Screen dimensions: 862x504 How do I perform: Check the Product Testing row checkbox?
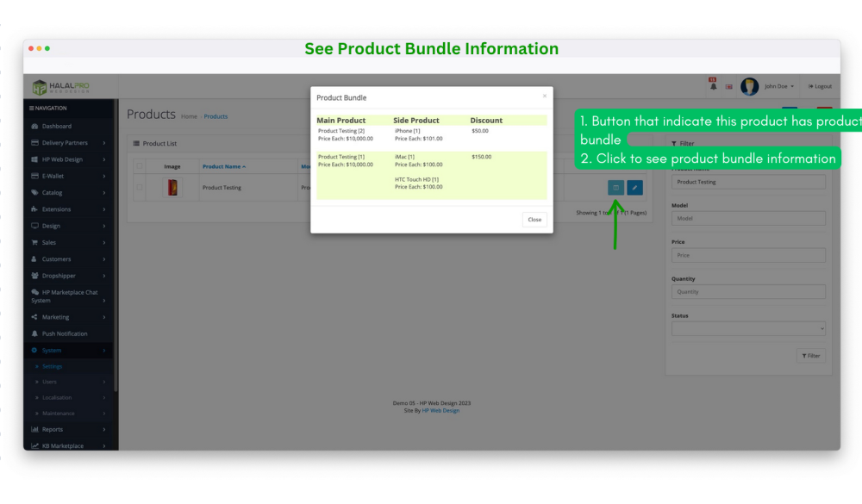pos(140,188)
